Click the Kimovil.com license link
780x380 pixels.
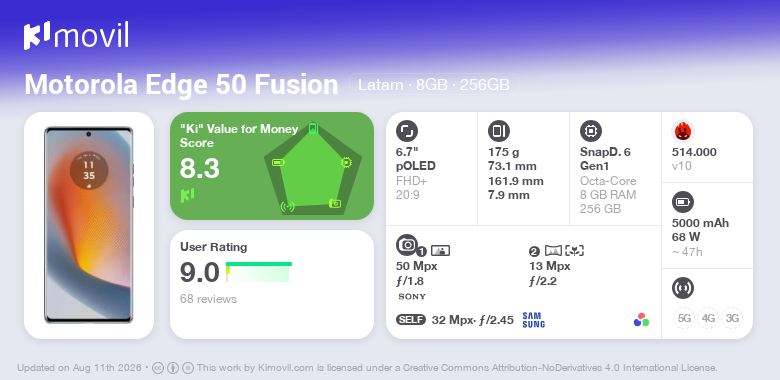pyautogui.click(x=286, y=368)
